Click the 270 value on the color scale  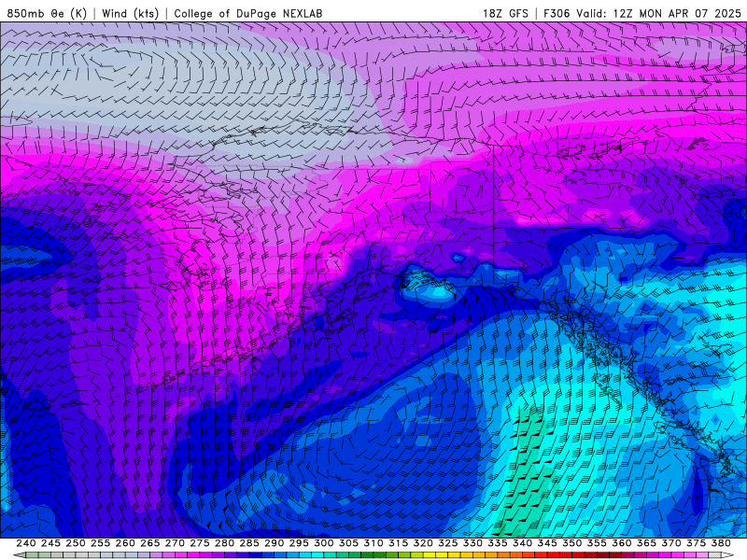coord(175,543)
